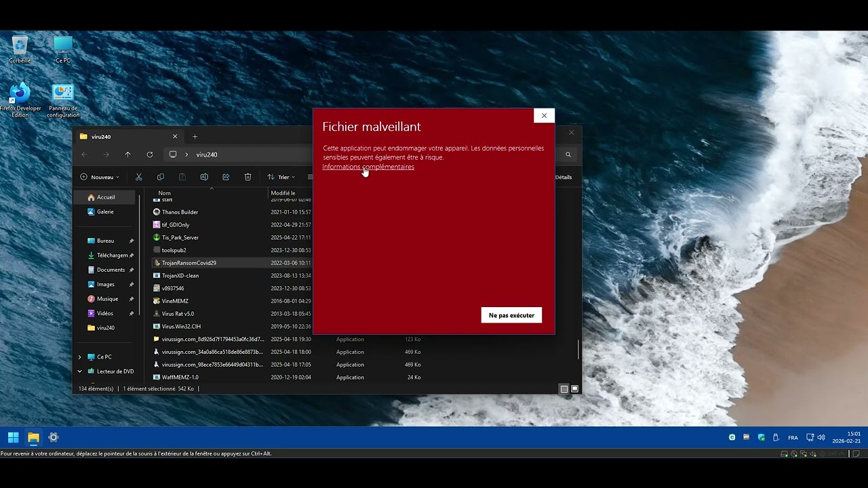This screenshot has width=868, height=488.
Task: Click the network icon in system tray
Action: [x=810, y=437]
